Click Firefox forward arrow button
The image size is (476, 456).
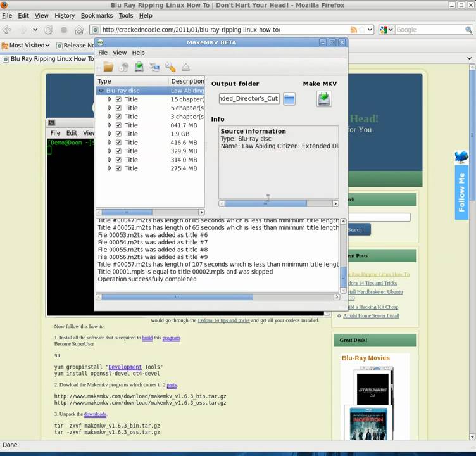pyautogui.click(x=22, y=30)
